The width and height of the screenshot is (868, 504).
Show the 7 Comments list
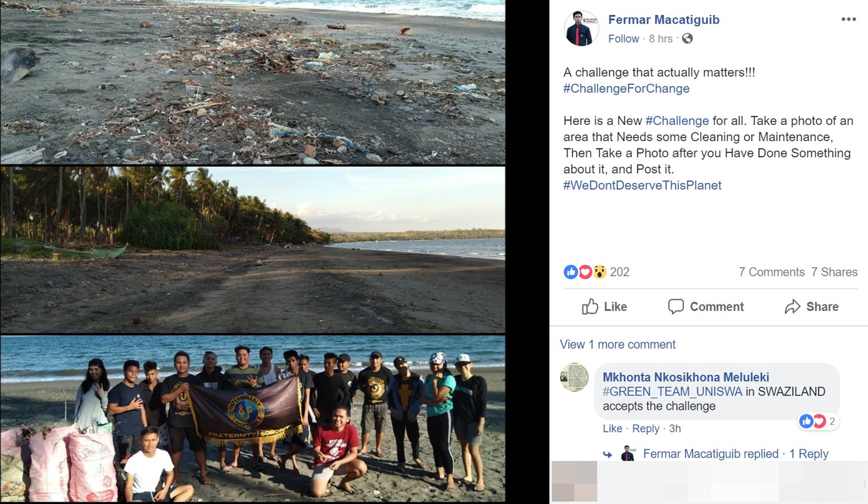pos(771,272)
